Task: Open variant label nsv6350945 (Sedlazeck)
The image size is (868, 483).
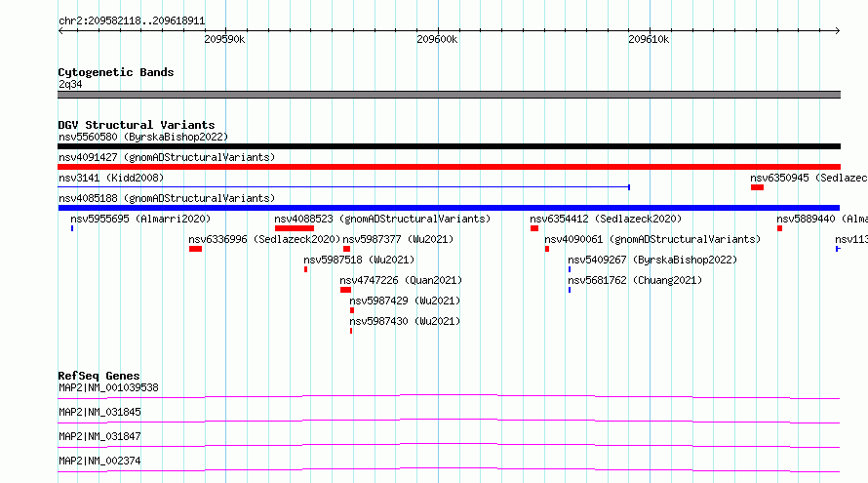Action: coord(809,178)
